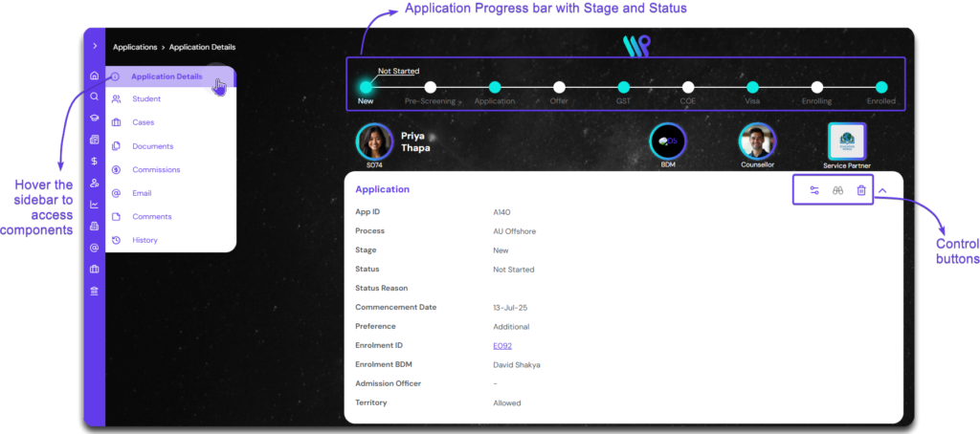
Task: Click the Applications breadcrumb link
Action: tap(135, 47)
